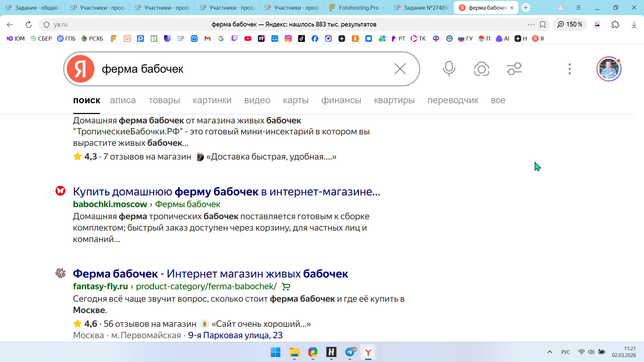
Task: Open Telegram from Windows taskbar
Action: click(350, 352)
